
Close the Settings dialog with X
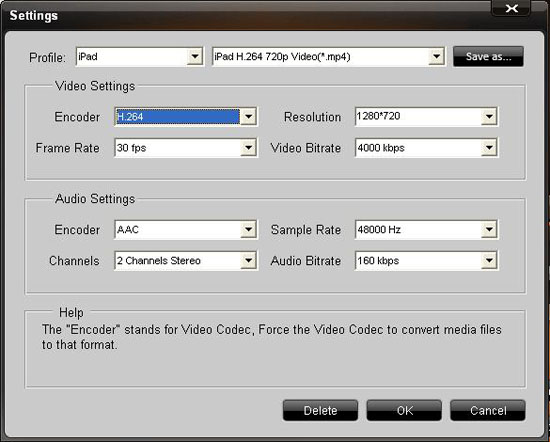coord(511,8)
